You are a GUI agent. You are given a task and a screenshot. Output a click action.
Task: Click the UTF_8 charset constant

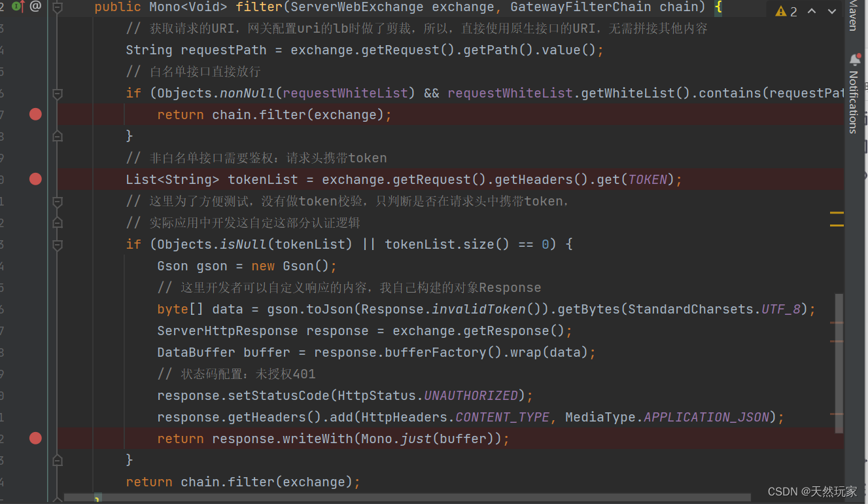782,310
